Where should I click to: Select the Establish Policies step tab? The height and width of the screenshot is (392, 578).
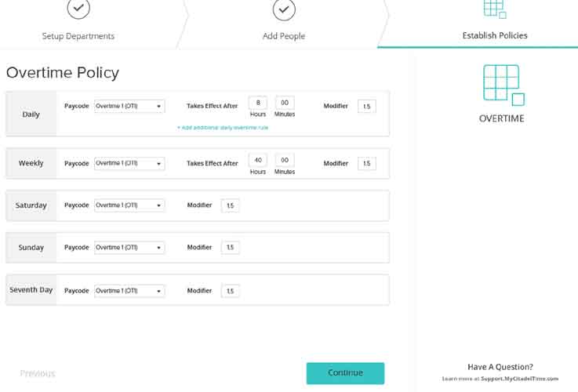click(494, 35)
